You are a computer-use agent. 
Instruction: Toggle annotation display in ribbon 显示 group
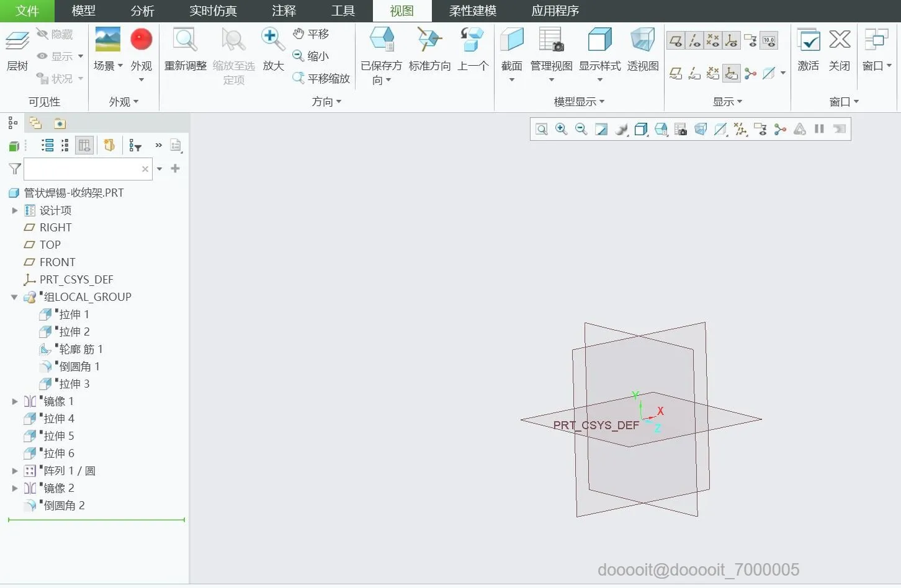[x=750, y=41]
